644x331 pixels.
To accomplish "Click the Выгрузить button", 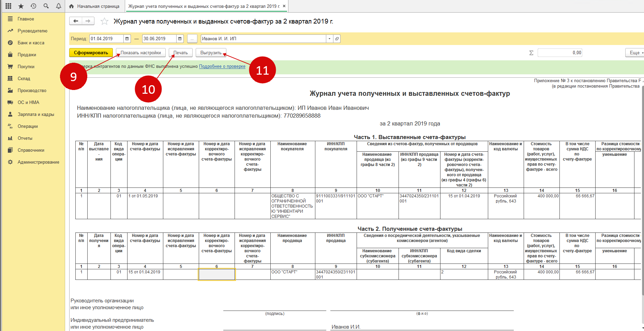I will point(211,53).
